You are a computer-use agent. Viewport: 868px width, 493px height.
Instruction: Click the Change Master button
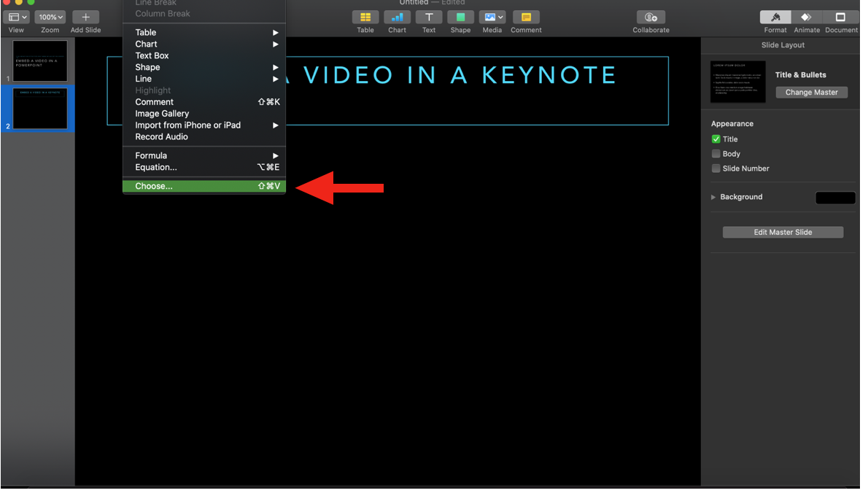[x=811, y=93]
